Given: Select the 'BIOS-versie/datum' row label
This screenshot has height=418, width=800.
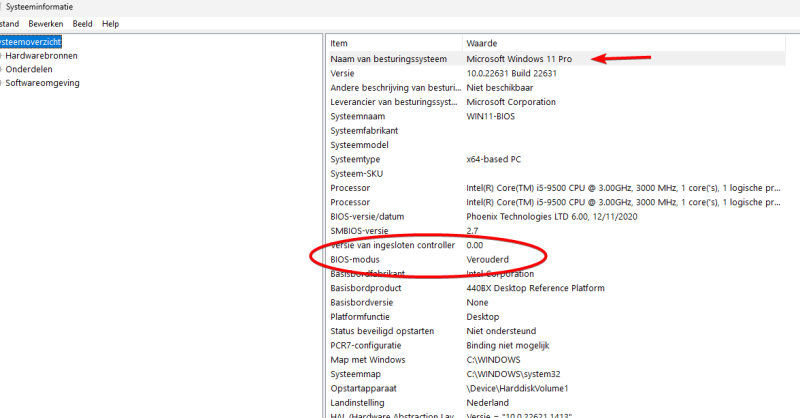Looking at the screenshot, I should [367, 216].
